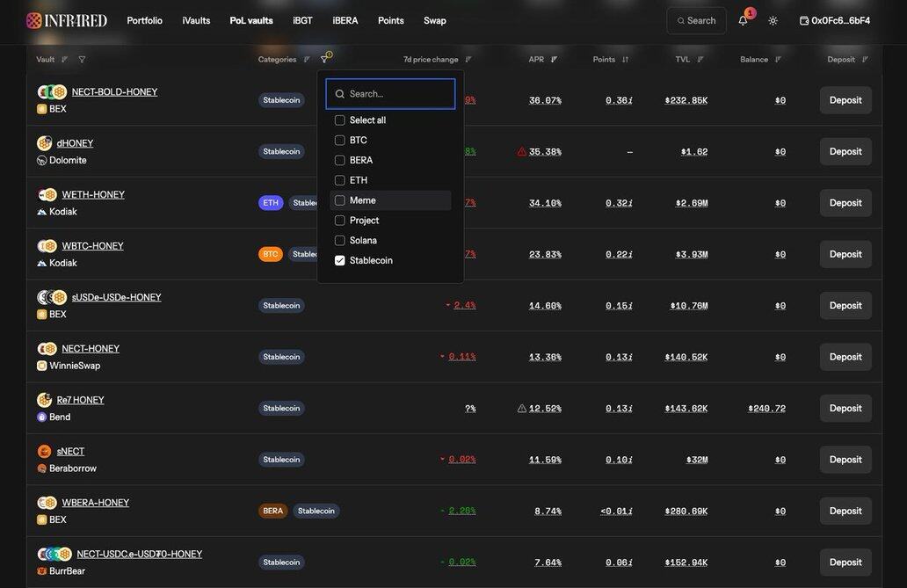This screenshot has width=907, height=588.
Task: Open the notifications bell
Action: (x=743, y=20)
